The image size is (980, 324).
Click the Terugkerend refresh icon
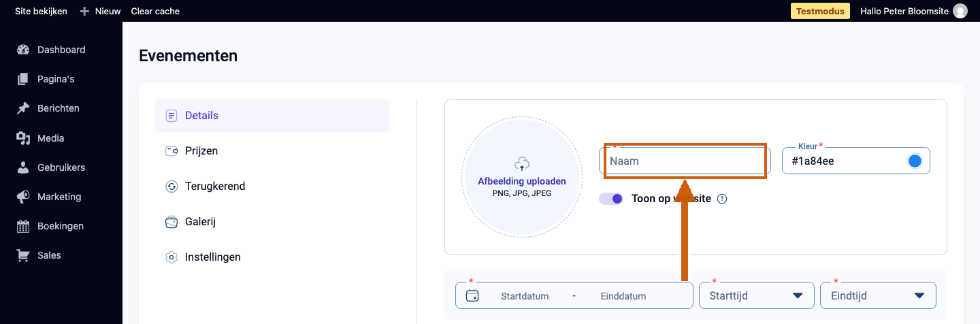(171, 187)
